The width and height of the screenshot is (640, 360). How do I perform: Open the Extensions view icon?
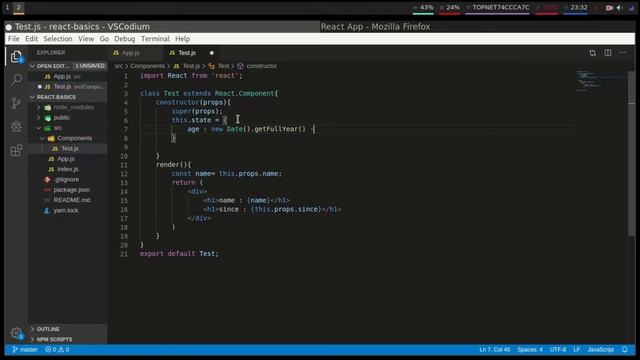pyautogui.click(x=16, y=150)
